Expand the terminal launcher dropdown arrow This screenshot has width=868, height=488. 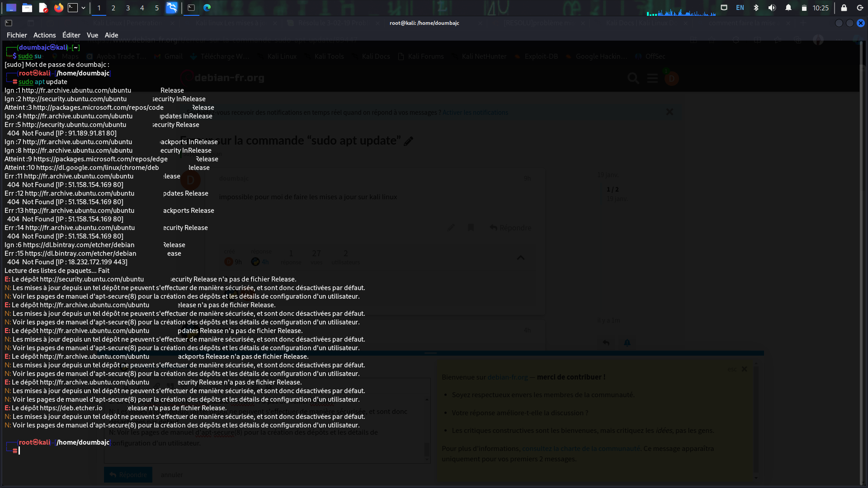pyautogui.click(x=84, y=8)
